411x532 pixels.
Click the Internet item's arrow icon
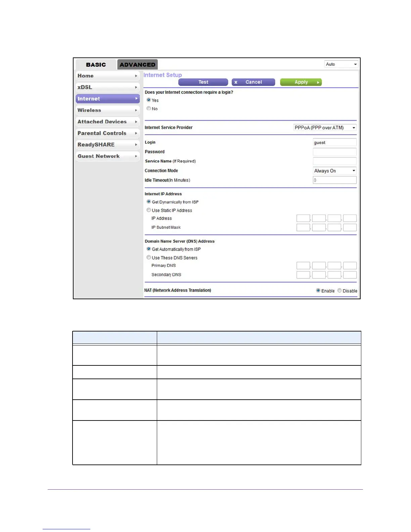136,99
